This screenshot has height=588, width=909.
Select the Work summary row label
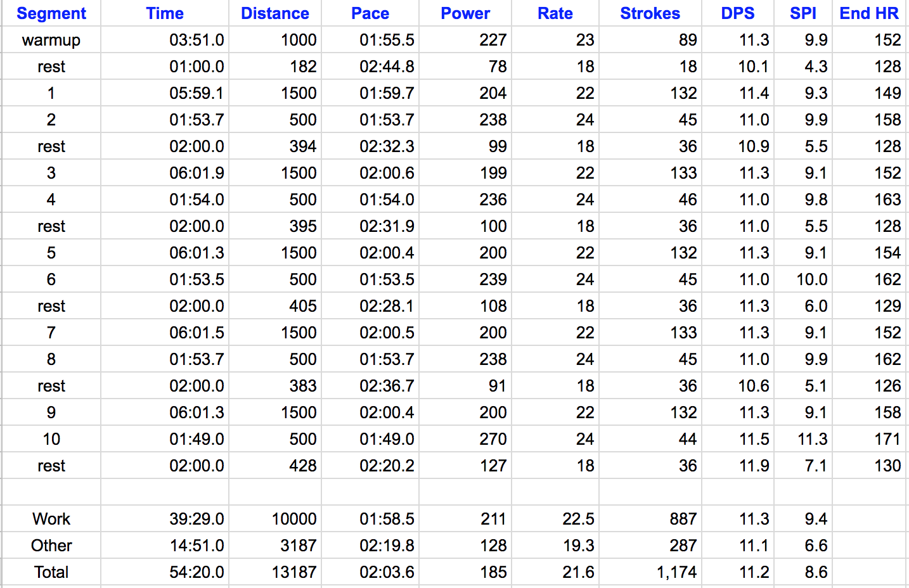[x=51, y=519]
